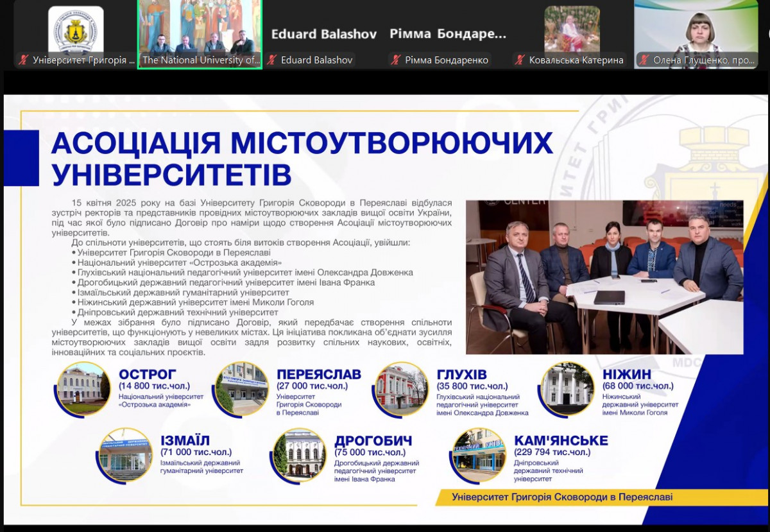
Task: Click the bullet 'Дрогобицький державний педагогічний університет імені Івана Франка'
Action: tap(223, 282)
